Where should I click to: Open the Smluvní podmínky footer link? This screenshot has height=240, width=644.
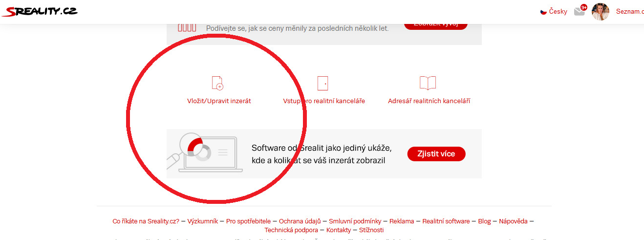pos(355,221)
